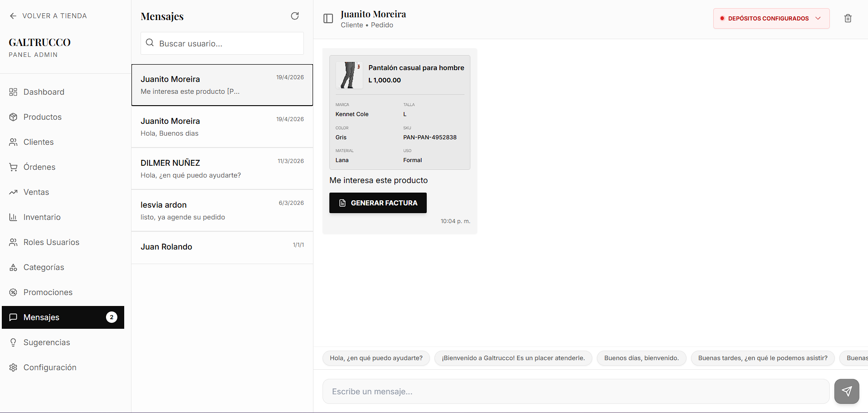The width and height of the screenshot is (868, 413).
Task: Open Configuración settings
Action: click(x=50, y=367)
